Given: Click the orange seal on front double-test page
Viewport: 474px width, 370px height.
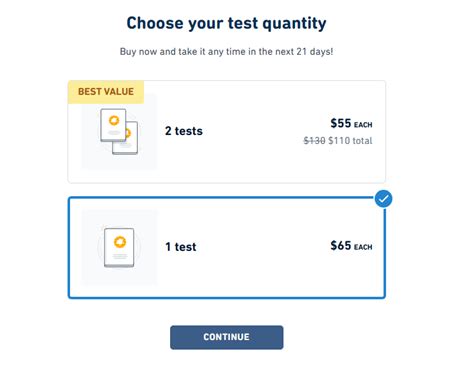Looking at the screenshot, I should pyautogui.click(x=114, y=120).
